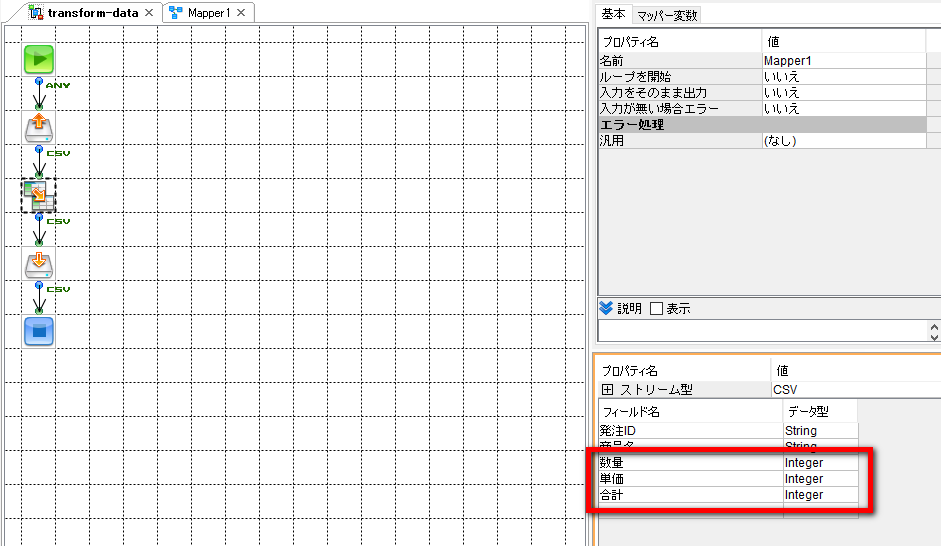Click description box scroll up arrow
Screen dimensions: 941x546
coord(934,327)
